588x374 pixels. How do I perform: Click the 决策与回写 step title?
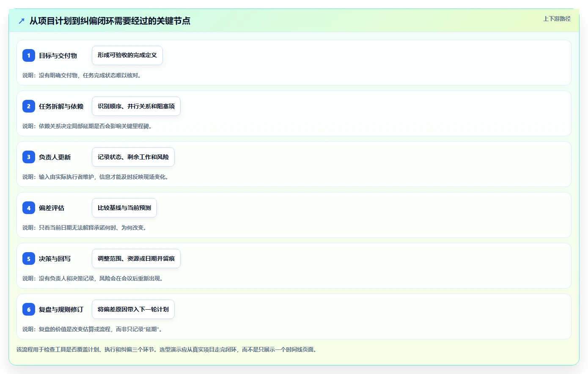55,258
